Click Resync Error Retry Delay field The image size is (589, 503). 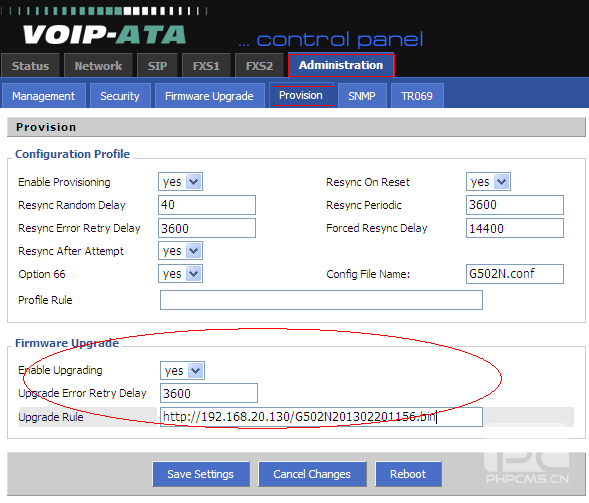tap(207, 228)
